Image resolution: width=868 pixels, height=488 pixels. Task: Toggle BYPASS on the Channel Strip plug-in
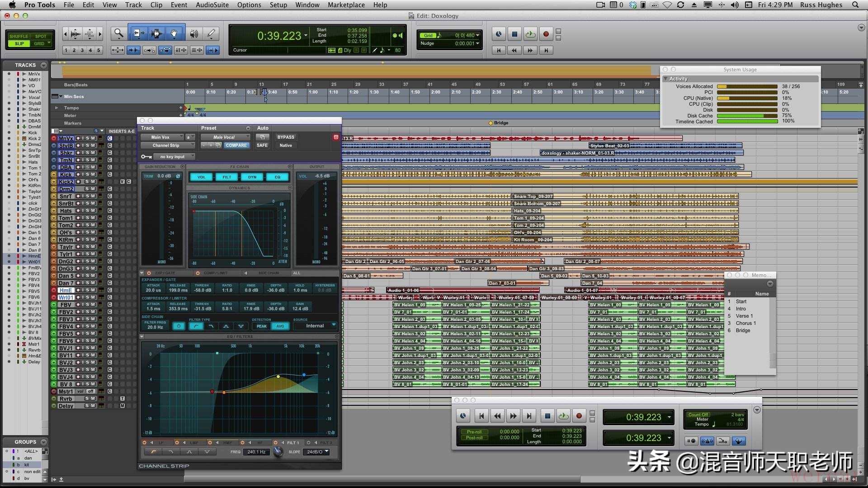pos(285,137)
